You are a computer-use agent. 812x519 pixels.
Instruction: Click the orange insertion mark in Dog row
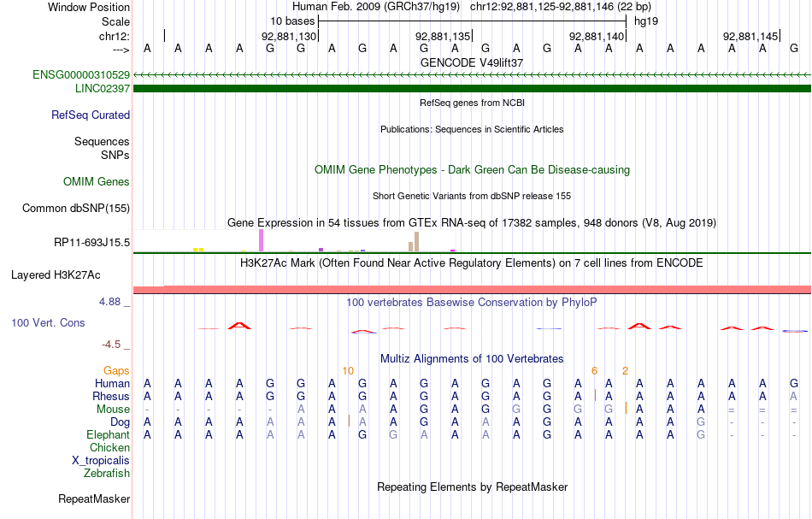coord(349,421)
